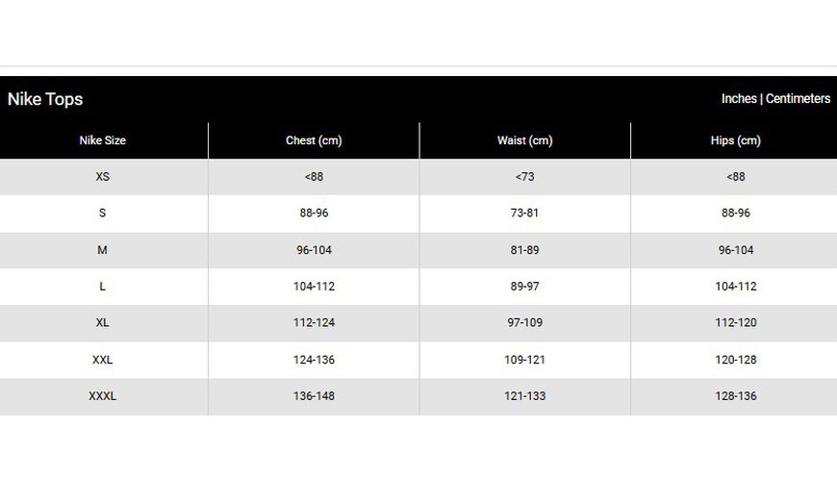Click the chest value 124-136 for XXL
Viewport: 837px width, 504px height.
[x=314, y=360]
